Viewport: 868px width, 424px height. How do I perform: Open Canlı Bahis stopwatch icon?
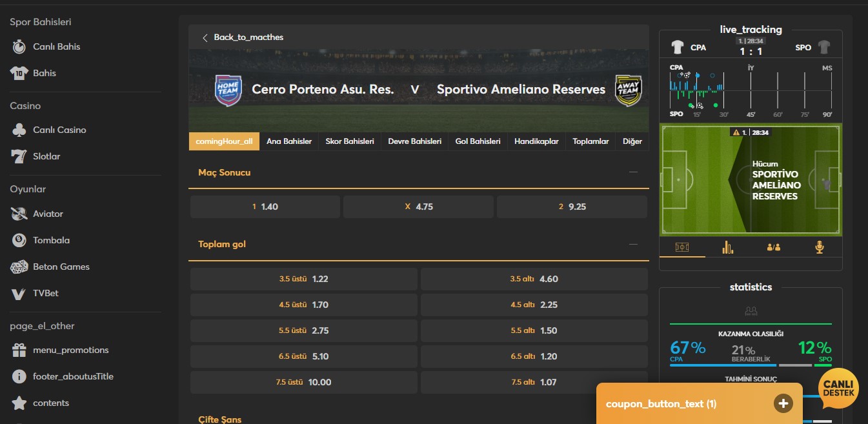pyautogui.click(x=19, y=46)
